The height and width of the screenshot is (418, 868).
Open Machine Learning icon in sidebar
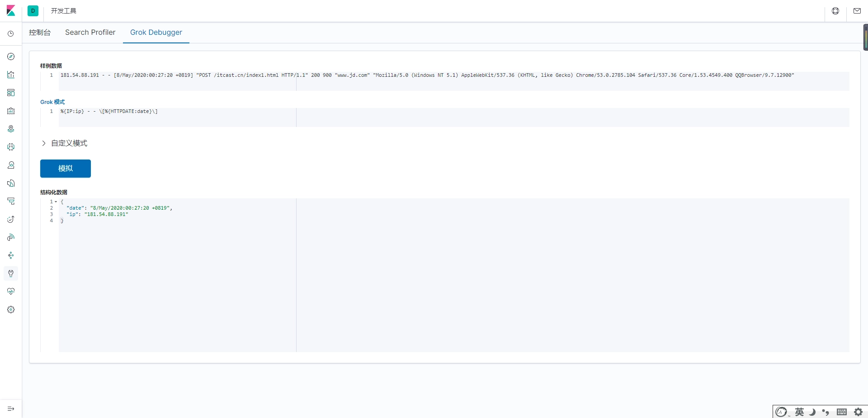(11, 147)
